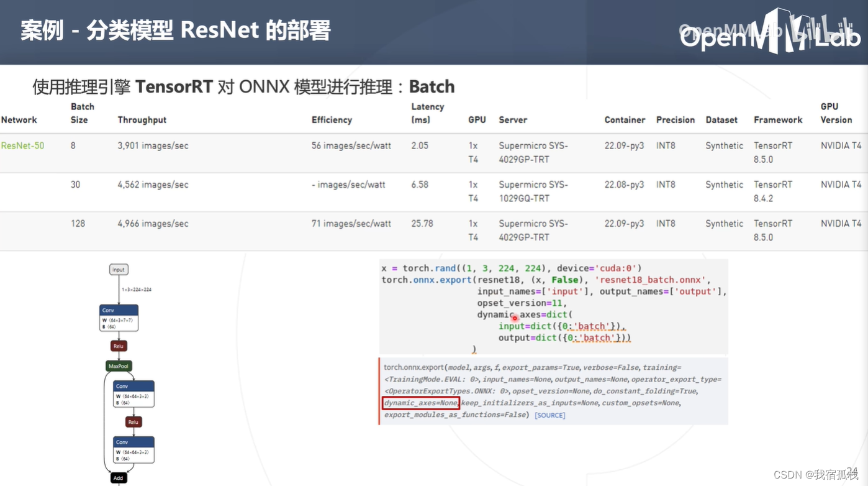Click the 25.78 latency value
Image resolution: width=868 pixels, height=486 pixels.
tap(422, 224)
